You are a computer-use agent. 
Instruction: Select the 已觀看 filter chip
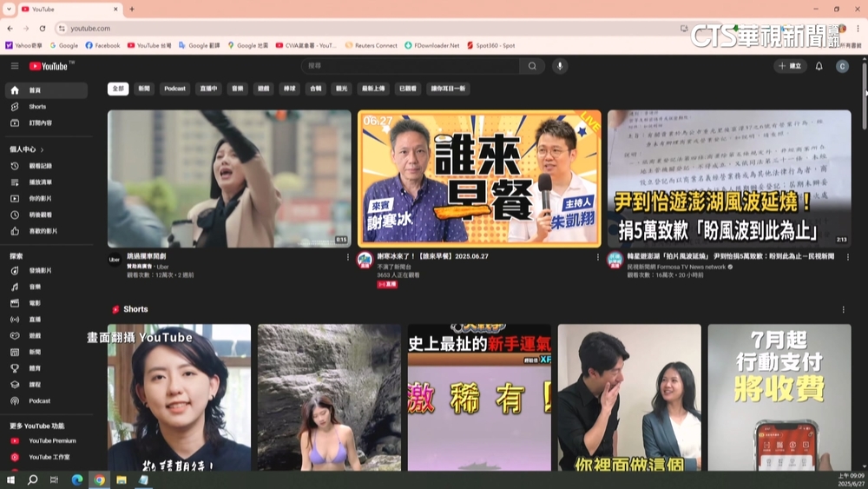tap(408, 89)
